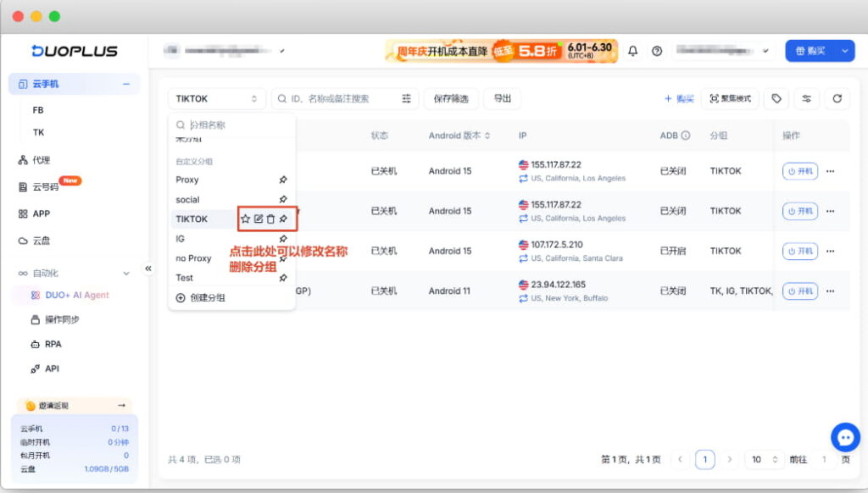
Task: Click the 导出 export button
Action: 502,98
